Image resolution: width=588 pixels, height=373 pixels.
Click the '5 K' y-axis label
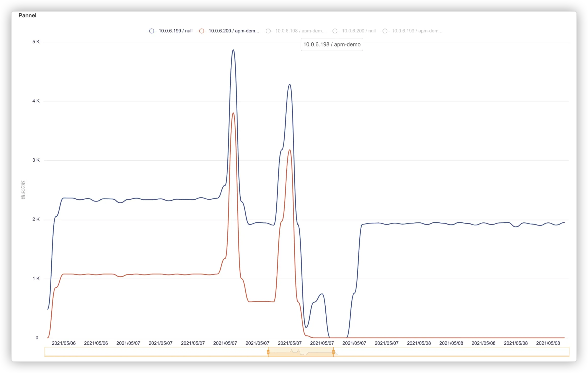point(36,42)
